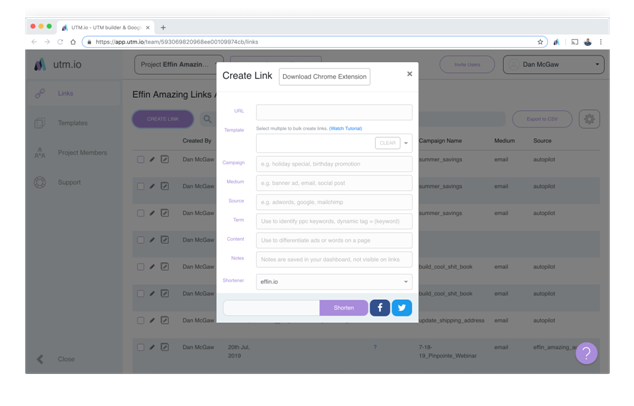Viewport: 634px width, 406px height.
Task: Click CREATE LINK purple button
Action: [163, 119]
